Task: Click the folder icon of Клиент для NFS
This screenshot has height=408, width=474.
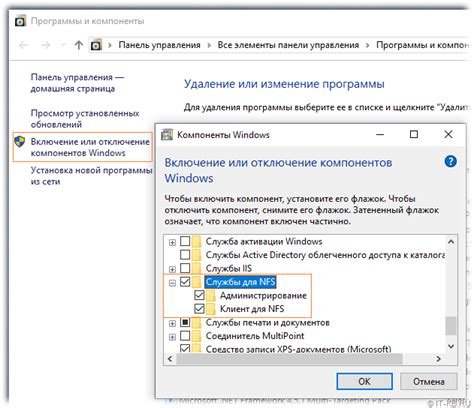Action: [211, 309]
